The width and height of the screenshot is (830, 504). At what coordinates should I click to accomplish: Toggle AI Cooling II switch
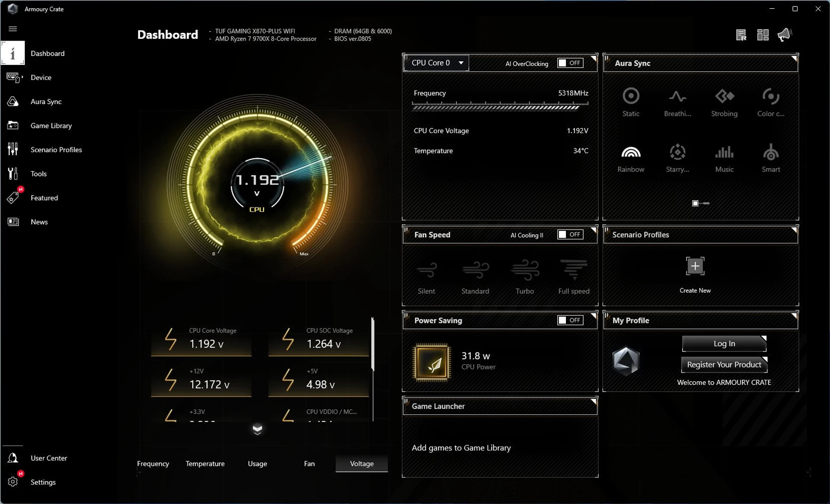(x=570, y=235)
